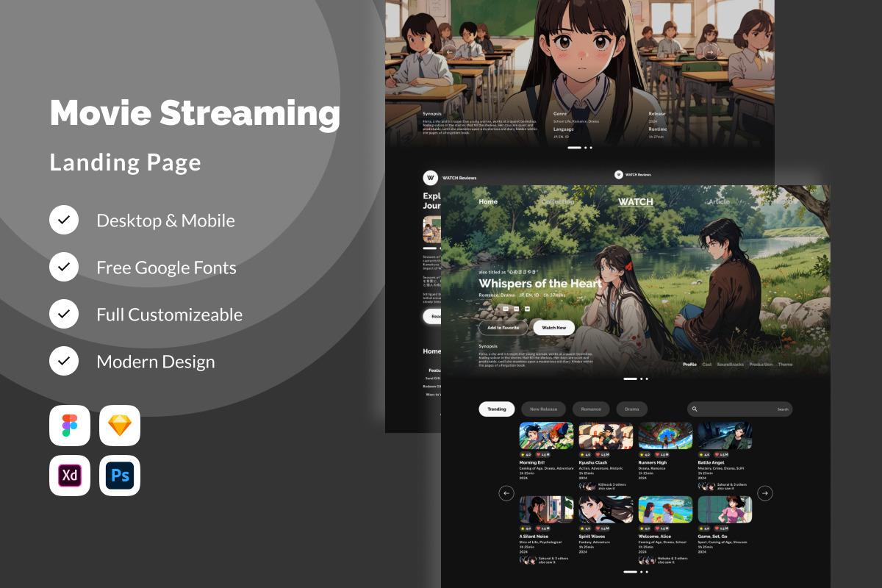Click the checkmark beside Modern Design

click(64, 362)
